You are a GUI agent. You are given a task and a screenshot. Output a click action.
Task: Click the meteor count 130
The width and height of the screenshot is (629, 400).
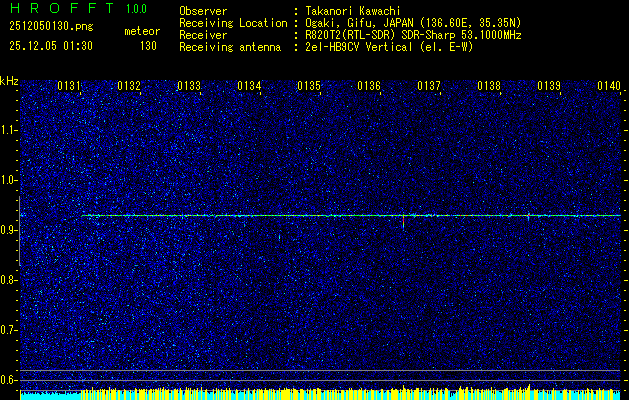point(148,46)
